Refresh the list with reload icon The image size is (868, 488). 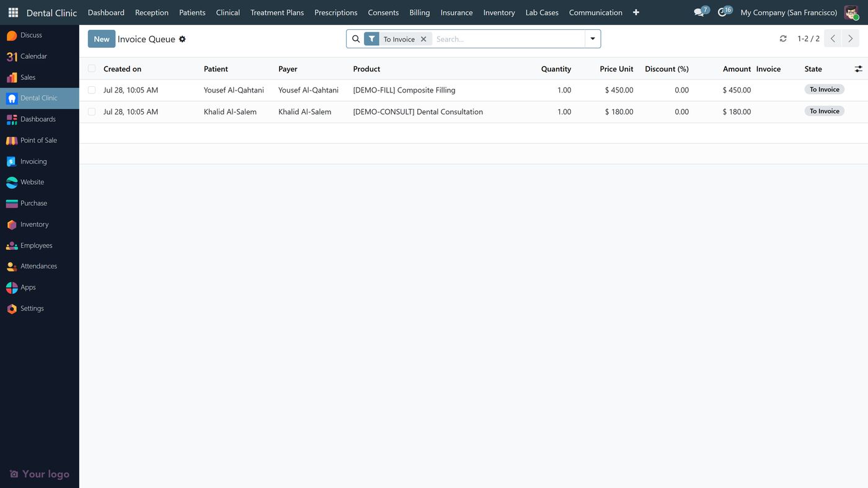point(783,38)
